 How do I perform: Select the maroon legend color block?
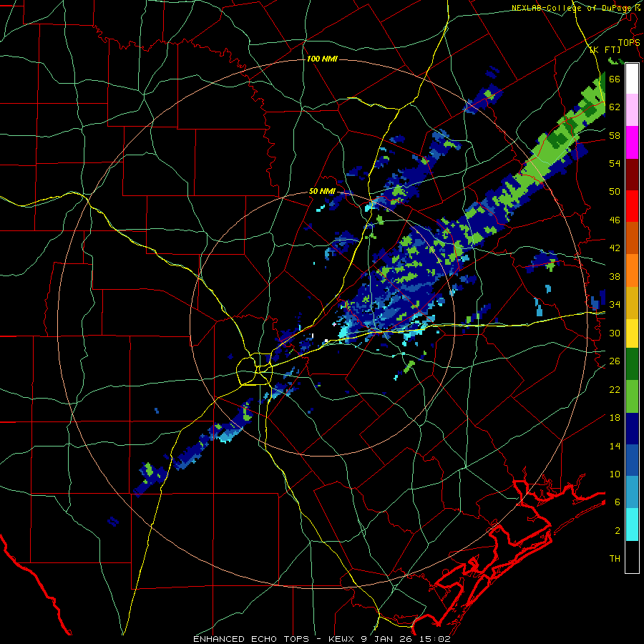632,174
